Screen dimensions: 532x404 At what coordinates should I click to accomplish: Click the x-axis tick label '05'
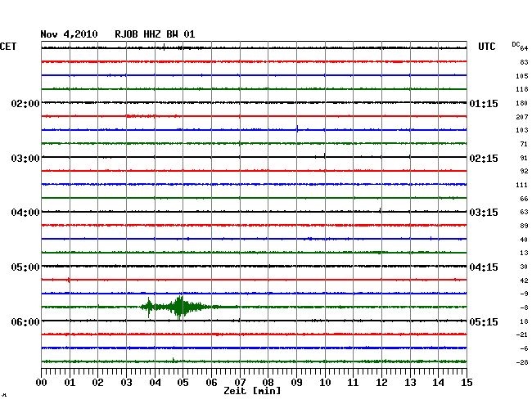pos(183,383)
